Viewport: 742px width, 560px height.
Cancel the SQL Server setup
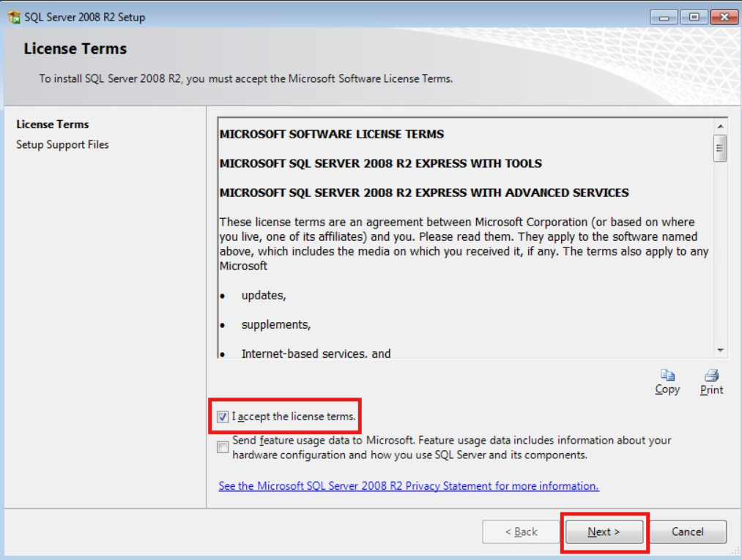(x=686, y=532)
